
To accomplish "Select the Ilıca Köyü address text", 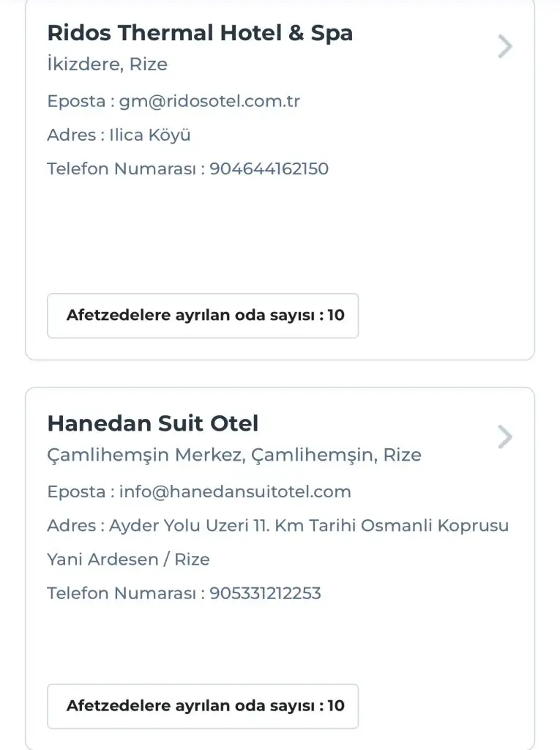I will (150, 135).
